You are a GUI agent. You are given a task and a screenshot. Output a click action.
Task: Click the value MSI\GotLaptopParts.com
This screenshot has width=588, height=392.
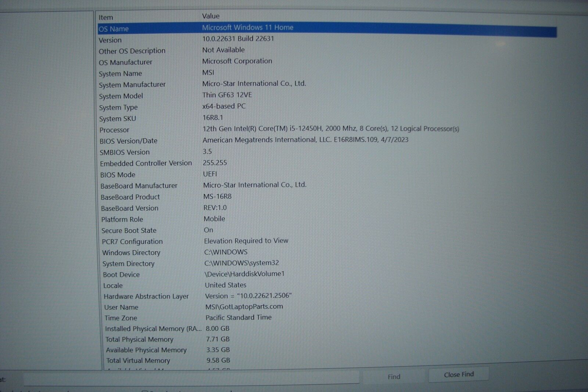(x=244, y=306)
